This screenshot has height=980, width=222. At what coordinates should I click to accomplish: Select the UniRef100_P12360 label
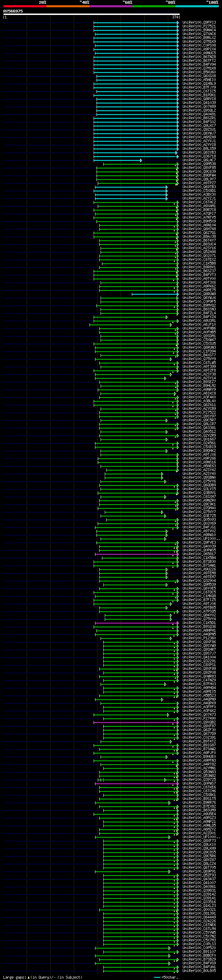[x=199, y=638]
